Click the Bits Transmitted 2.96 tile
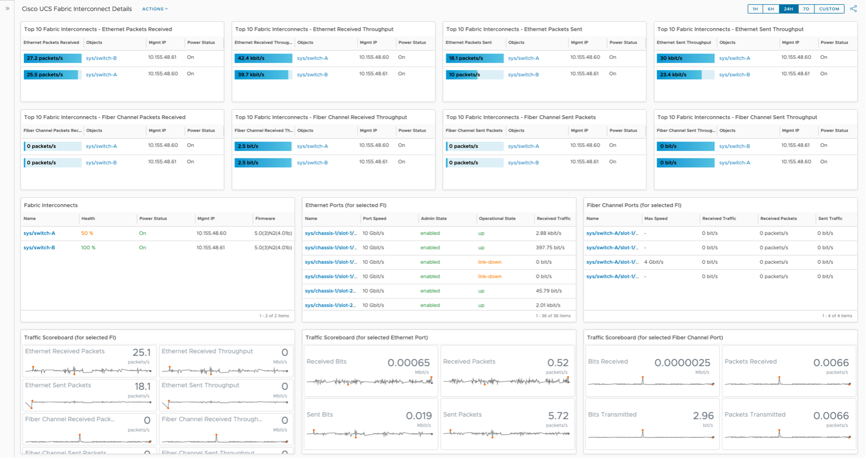This screenshot has width=868, height=459. coord(652,424)
